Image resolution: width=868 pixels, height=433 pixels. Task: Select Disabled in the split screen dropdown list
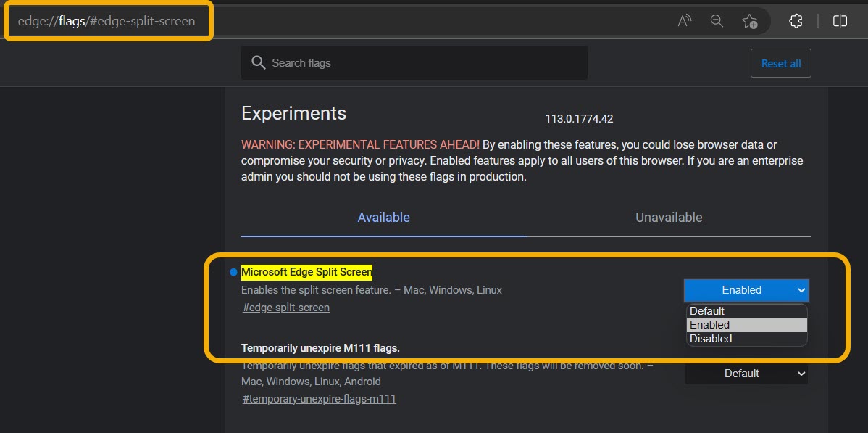click(710, 338)
